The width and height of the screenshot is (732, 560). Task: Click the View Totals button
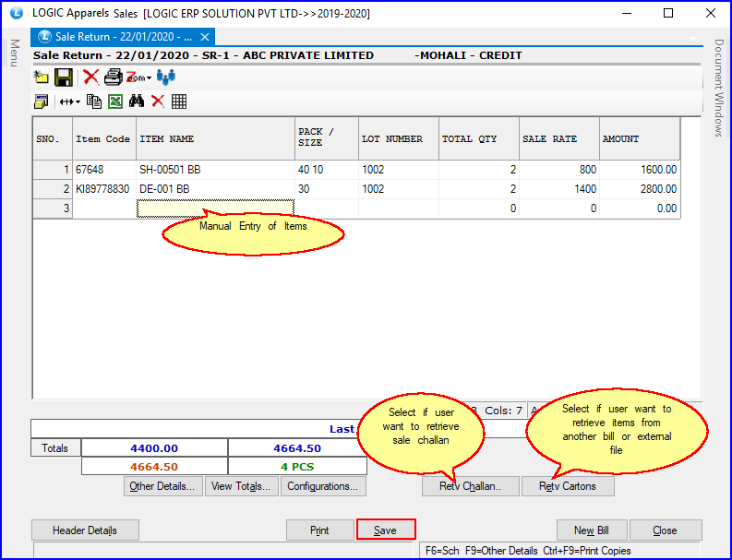(241, 486)
